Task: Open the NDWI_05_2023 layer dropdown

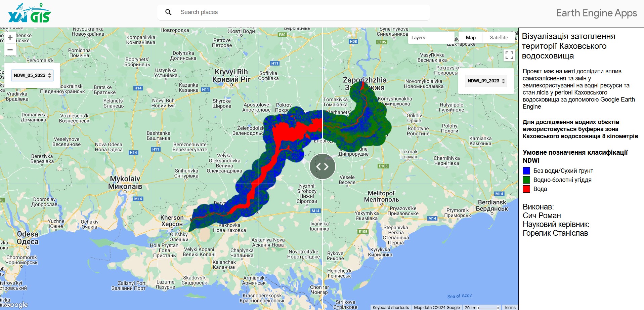Action: pos(32,75)
